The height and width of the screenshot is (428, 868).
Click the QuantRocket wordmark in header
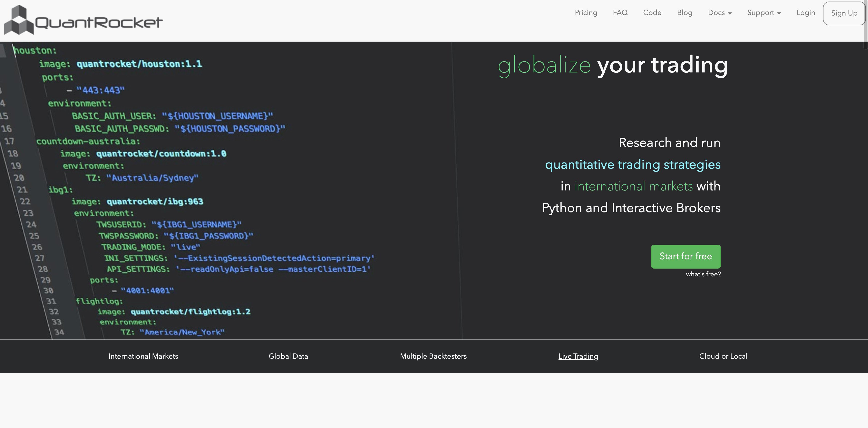[x=99, y=23]
